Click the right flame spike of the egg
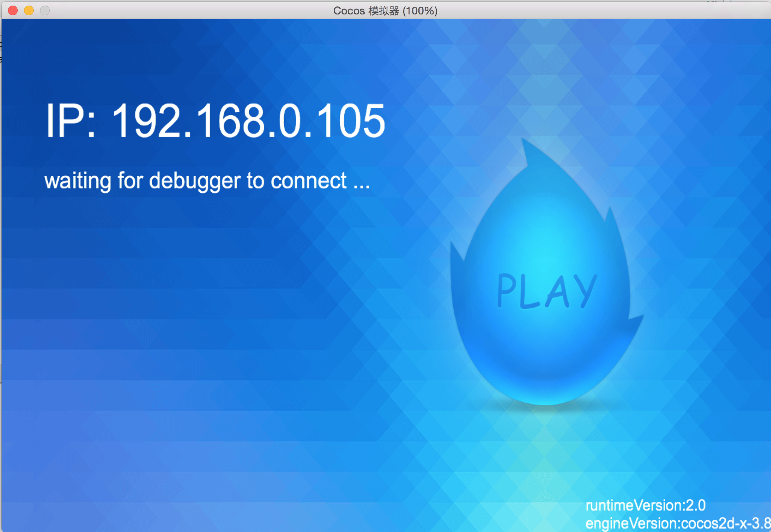This screenshot has width=771, height=532. 610,216
